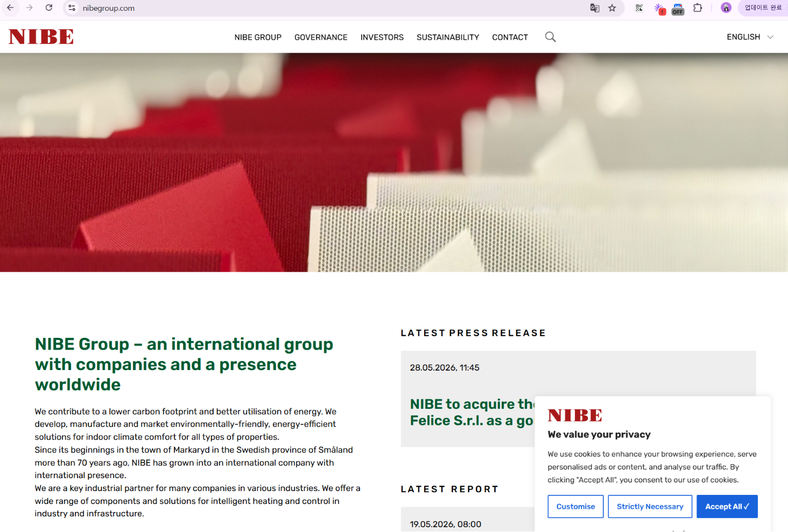
Task: Open the INVESTORS menu
Action: tap(382, 37)
